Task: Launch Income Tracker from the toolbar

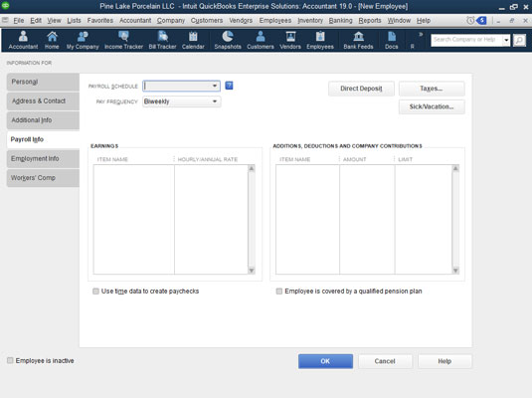Action: 123,40
